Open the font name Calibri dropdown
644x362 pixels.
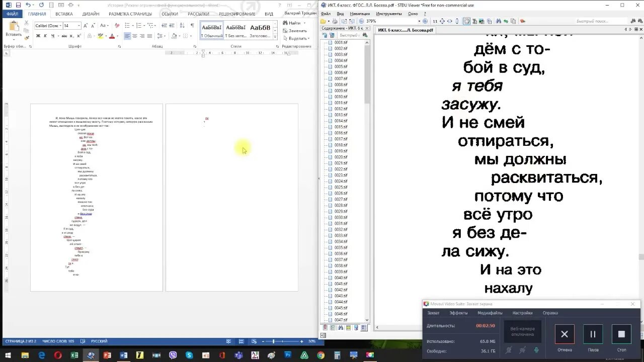click(x=60, y=26)
